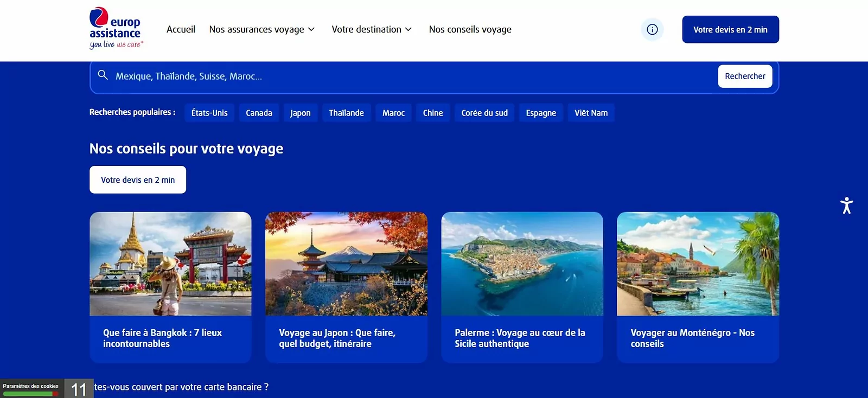Open the Bangkok temple thumbnail
The width and height of the screenshot is (868, 398).
[x=170, y=264]
